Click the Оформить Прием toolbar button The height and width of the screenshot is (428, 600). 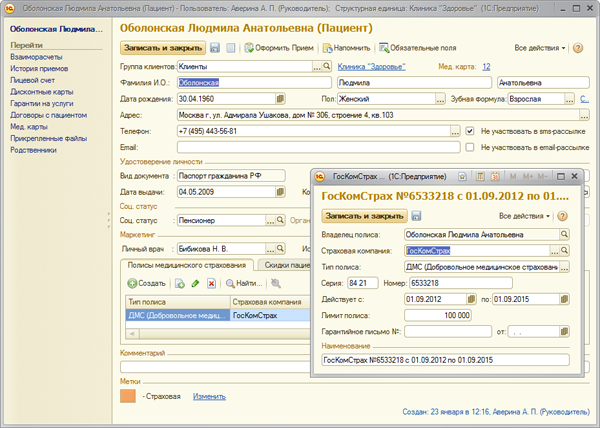279,48
